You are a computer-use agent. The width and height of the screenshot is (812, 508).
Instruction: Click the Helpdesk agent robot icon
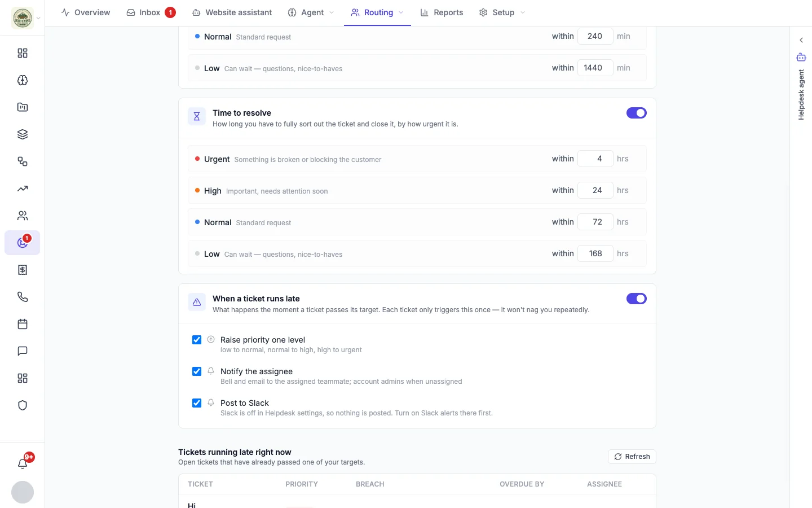tap(801, 57)
